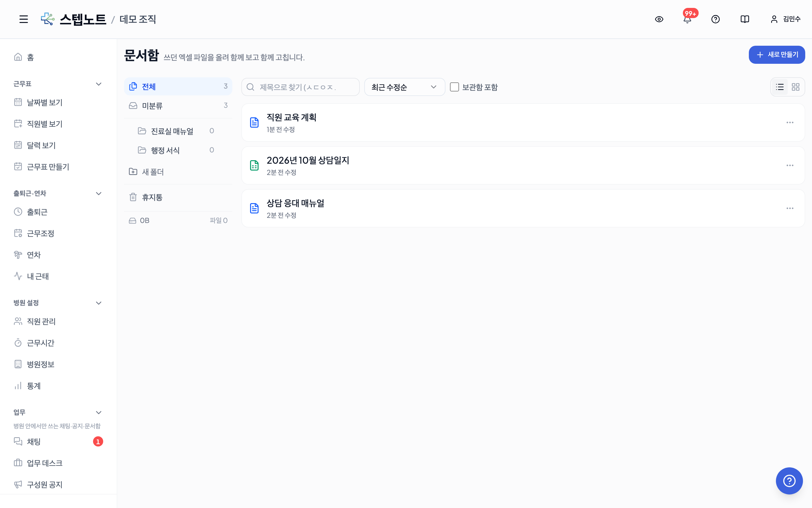
Task: Open notifications bell with 99+ badge
Action: pos(687,19)
